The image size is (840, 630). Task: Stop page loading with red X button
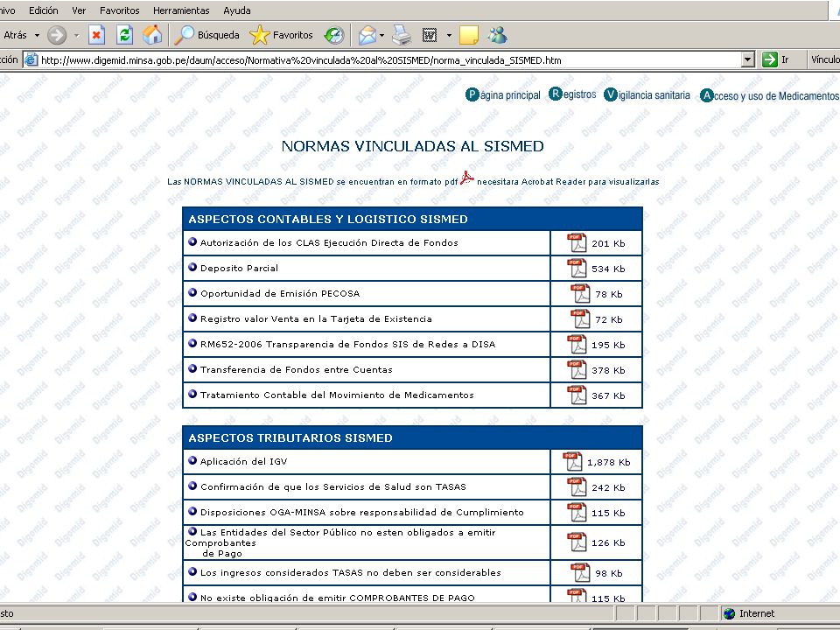pyautogui.click(x=96, y=35)
